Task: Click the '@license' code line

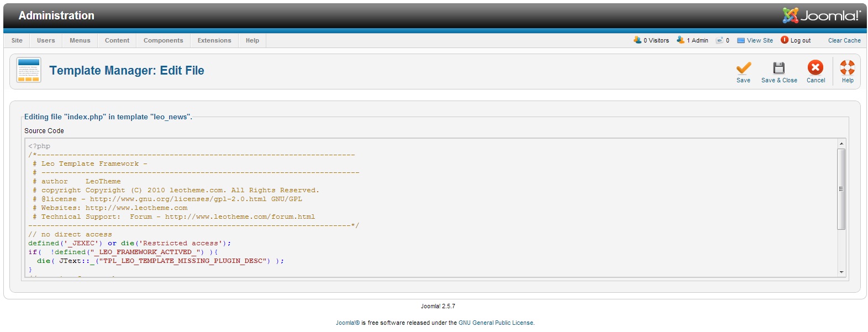Action: point(167,199)
